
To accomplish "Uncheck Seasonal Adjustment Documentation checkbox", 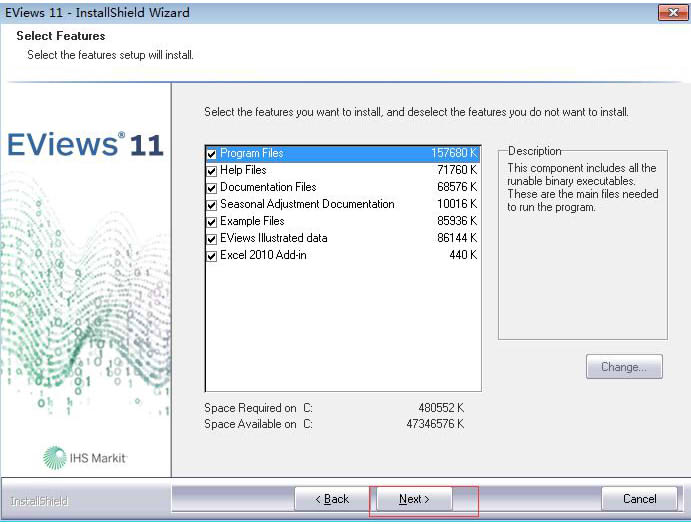I will pos(212,205).
